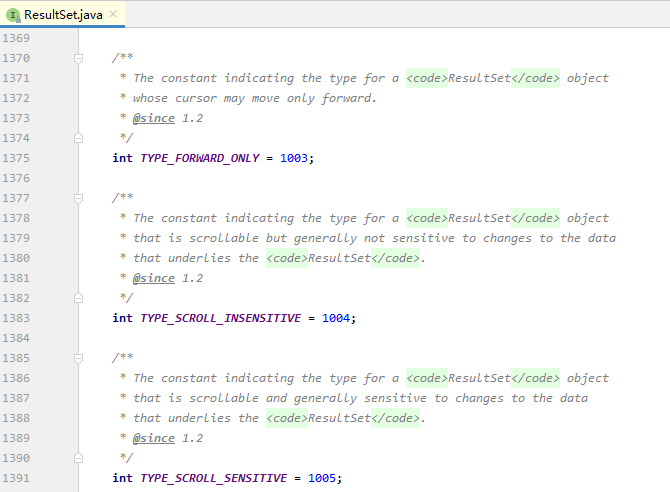Click the @since tag on line 1389

tap(154, 438)
